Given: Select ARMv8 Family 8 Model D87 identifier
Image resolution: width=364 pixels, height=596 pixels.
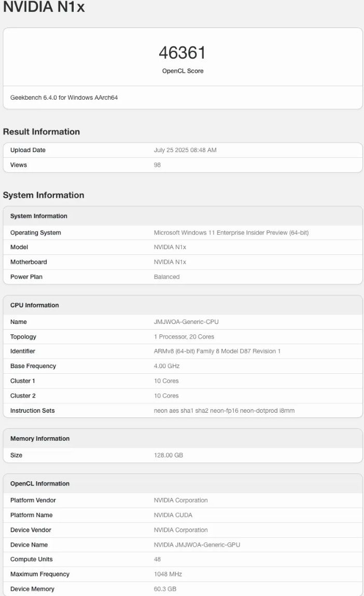Looking at the screenshot, I should pos(217,351).
